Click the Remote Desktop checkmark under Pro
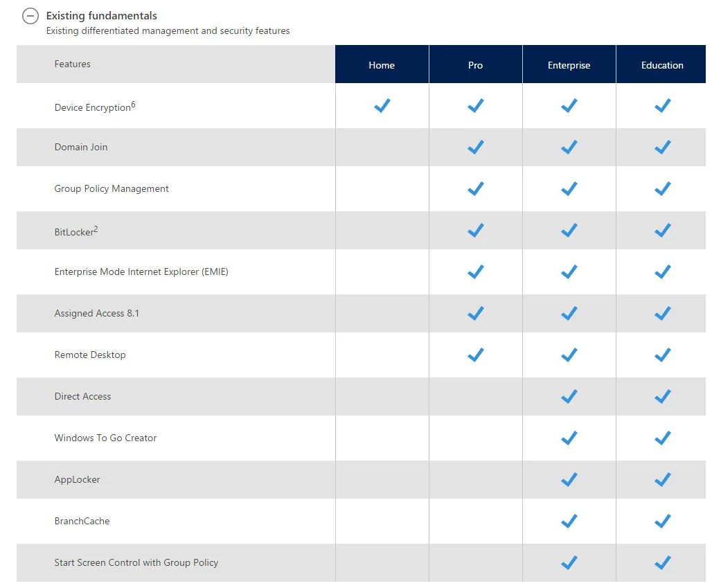Screen dimensions: 721x588 click(475, 355)
